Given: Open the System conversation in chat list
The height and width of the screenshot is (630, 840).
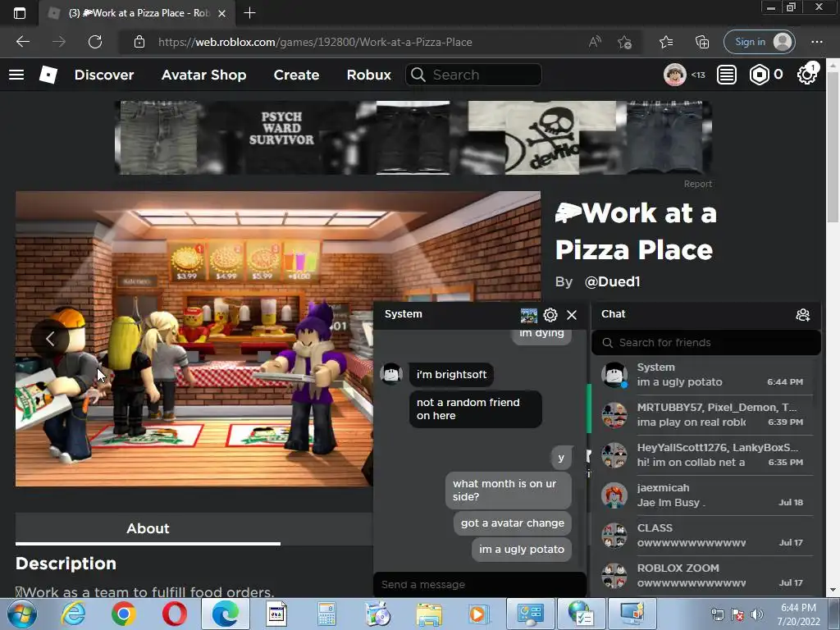Looking at the screenshot, I should coord(706,374).
